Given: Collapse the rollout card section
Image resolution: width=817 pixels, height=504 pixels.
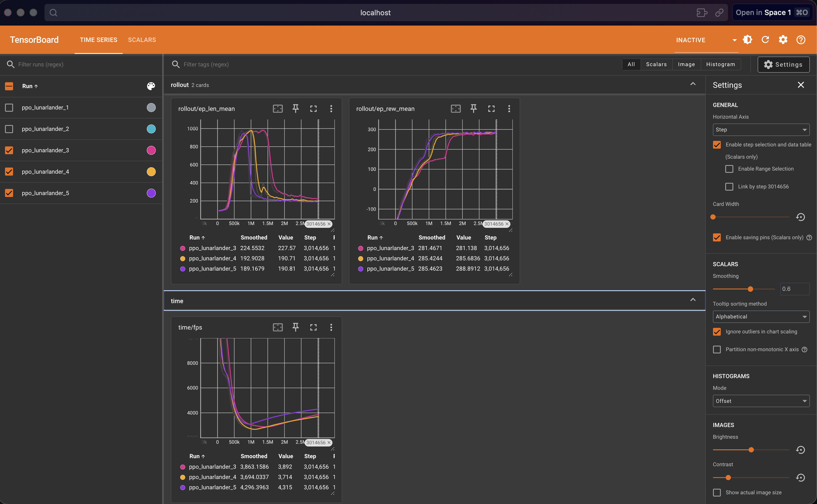Looking at the screenshot, I should click(693, 84).
